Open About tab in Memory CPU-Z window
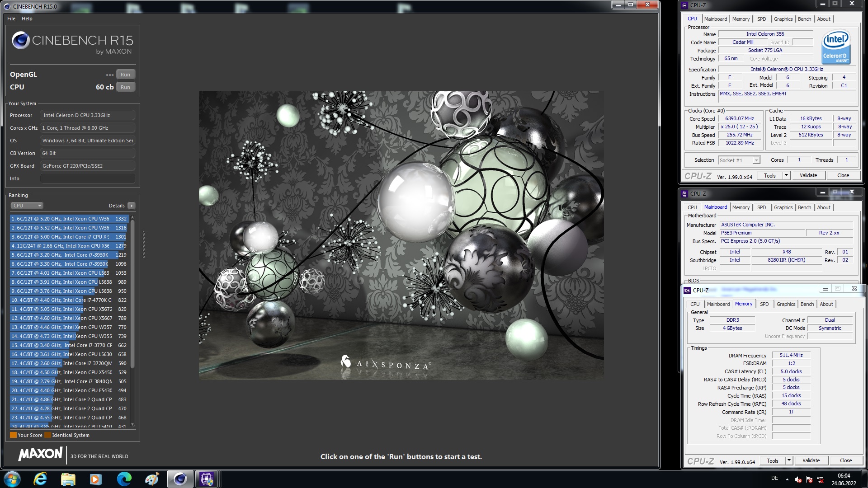The image size is (868, 488). click(826, 304)
